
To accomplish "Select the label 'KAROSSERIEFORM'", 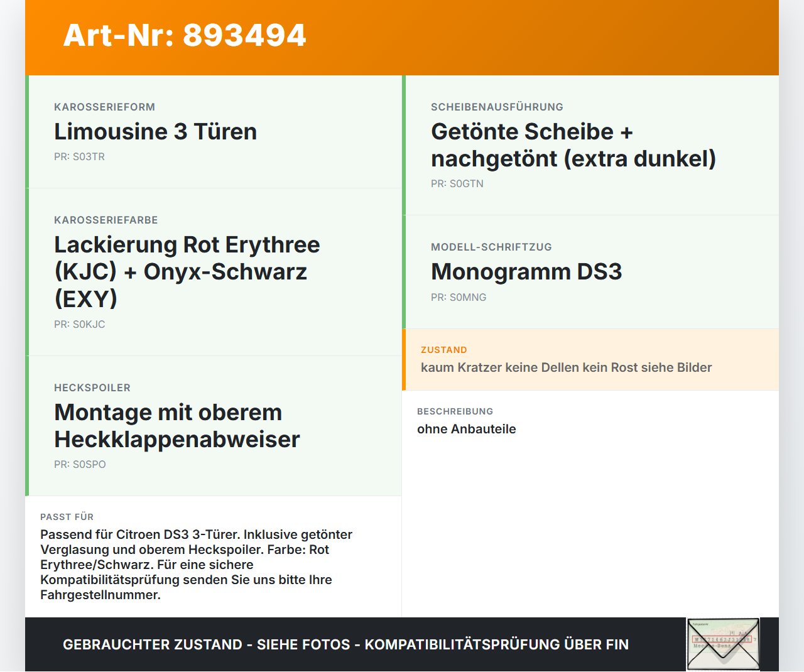I will point(104,107).
